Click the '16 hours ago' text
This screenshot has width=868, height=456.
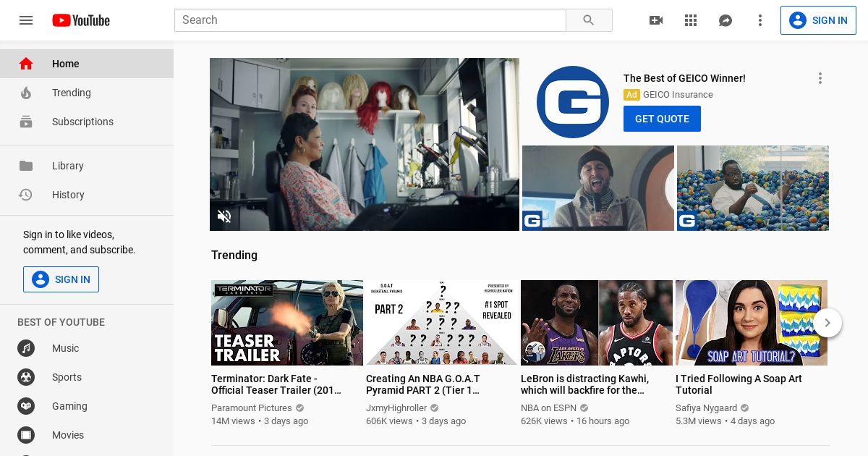[603, 421]
